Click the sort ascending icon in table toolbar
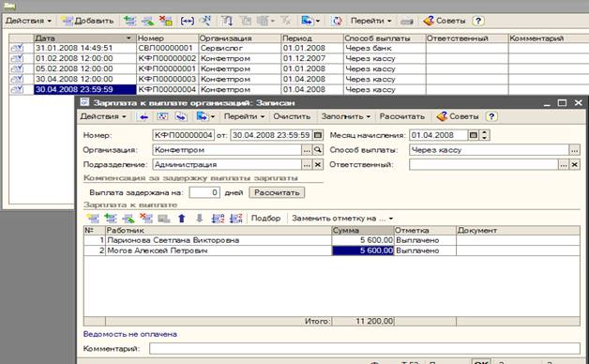Viewport: 589px width, 364px height. (x=218, y=219)
